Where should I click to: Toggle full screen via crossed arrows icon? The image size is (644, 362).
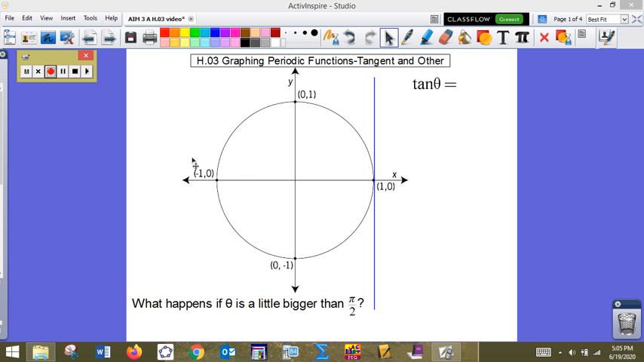coord(636,20)
